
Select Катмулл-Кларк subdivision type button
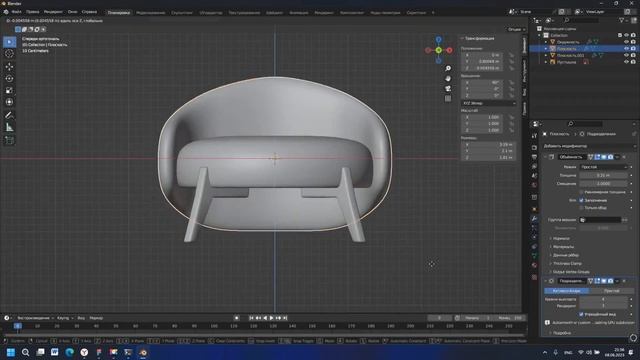(x=567, y=291)
